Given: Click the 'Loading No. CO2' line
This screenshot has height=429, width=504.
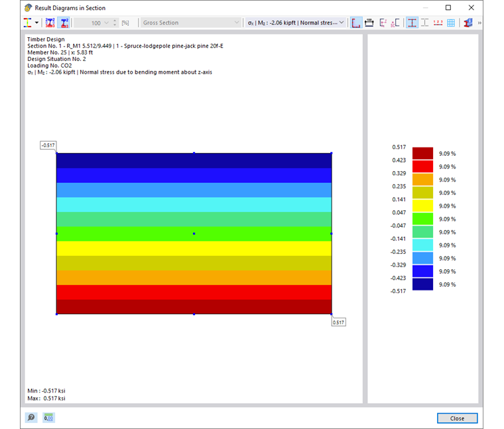Looking at the screenshot, I should (50, 66).
